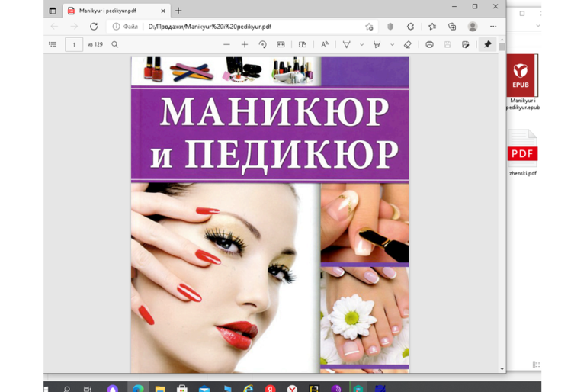Click the Save As icon in PDF toolbar
Viewport: 587px width, 392px height.
tap(465, 44)
